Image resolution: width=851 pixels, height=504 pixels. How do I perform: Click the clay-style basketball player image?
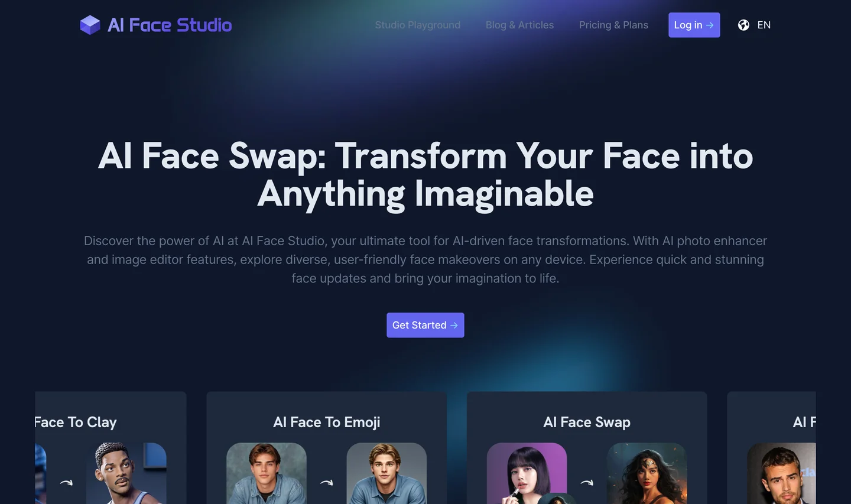(126, 473)
